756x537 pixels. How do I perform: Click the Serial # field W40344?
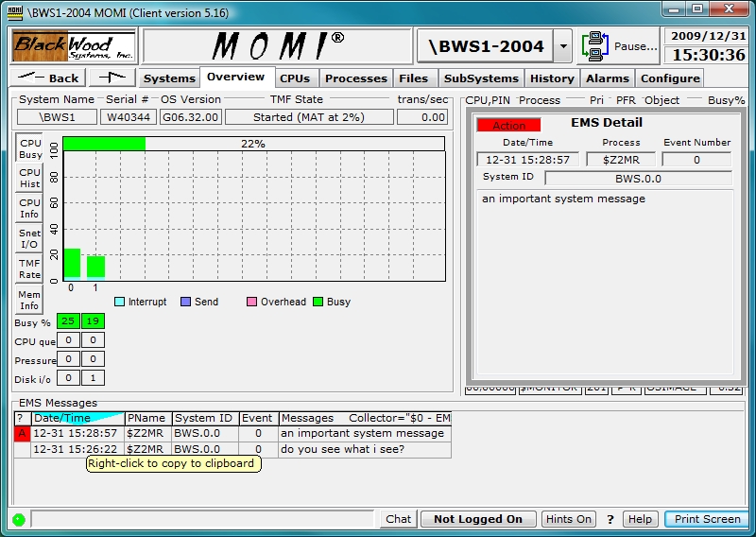pos(129,117)
